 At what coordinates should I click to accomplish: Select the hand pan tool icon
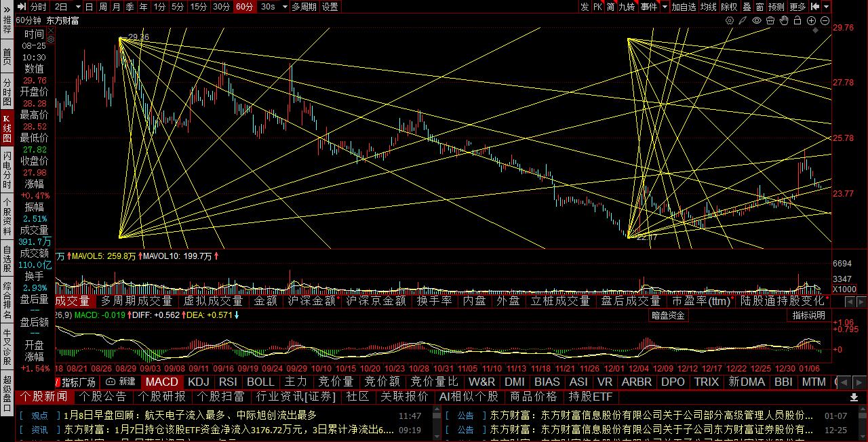[x=784, y=20]
